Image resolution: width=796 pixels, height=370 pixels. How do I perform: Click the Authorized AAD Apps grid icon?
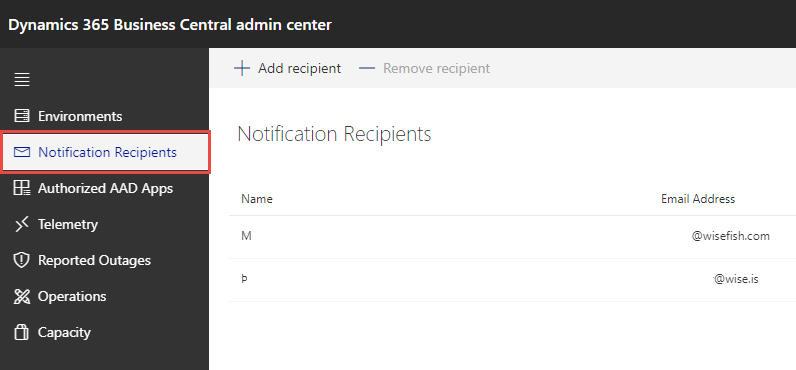click(x=22, y=188)
